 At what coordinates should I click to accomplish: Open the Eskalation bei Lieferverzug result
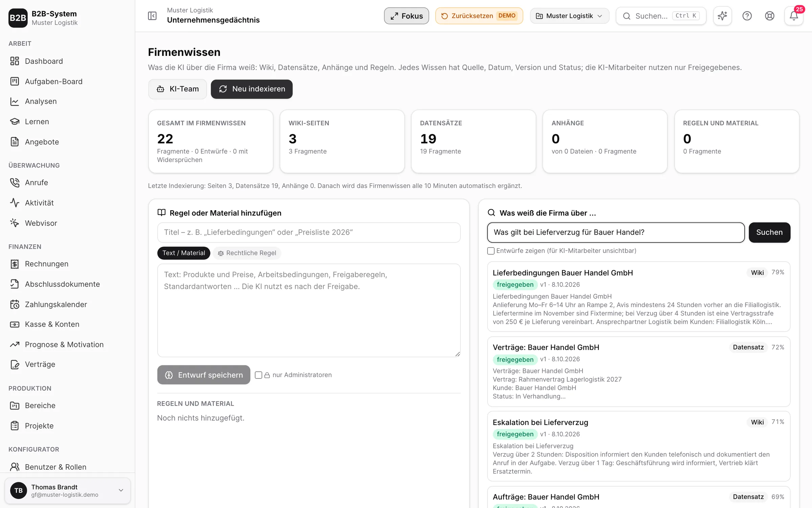[x=639, y=446]
